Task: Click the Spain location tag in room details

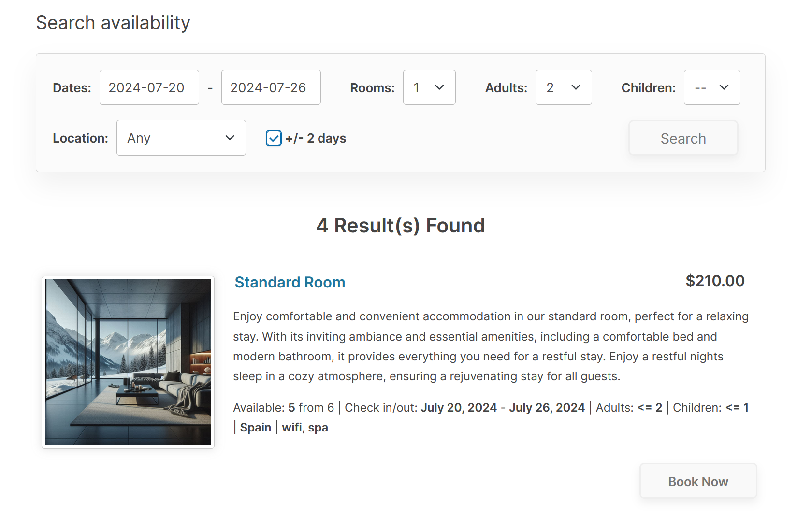Action: point(255,427)
